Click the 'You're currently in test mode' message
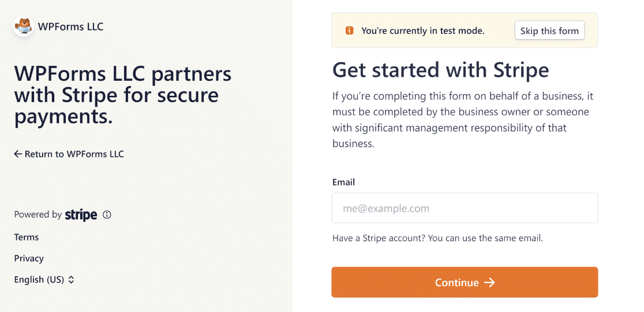 pos(423,31)
